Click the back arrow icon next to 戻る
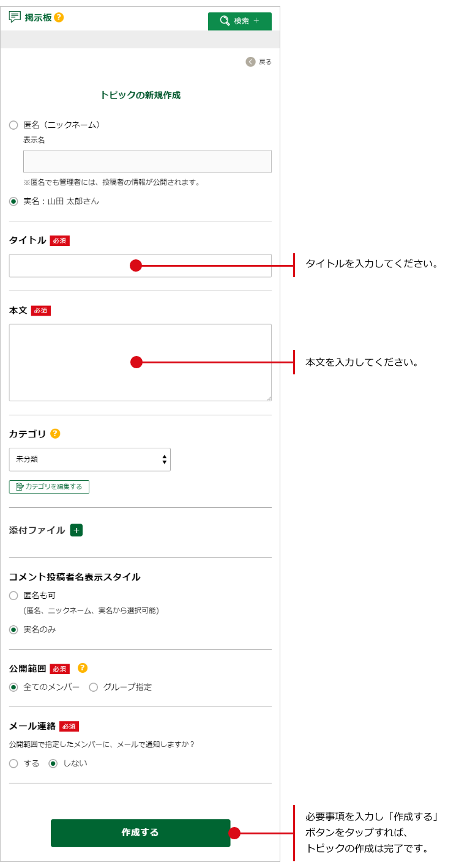 250,62
